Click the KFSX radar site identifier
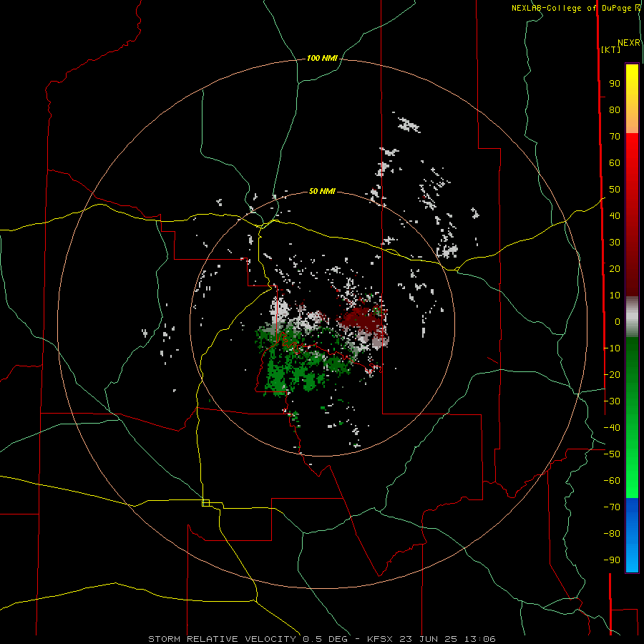This screenshot has height=644, width=644. tap(379, 639)
